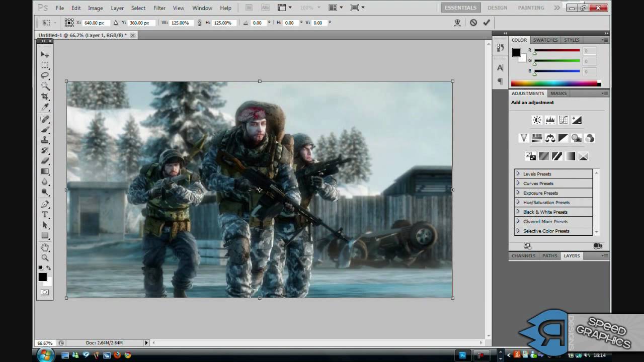Toggle the aspect ratio link chain
The image size is (644, 362).
(200, 23)
